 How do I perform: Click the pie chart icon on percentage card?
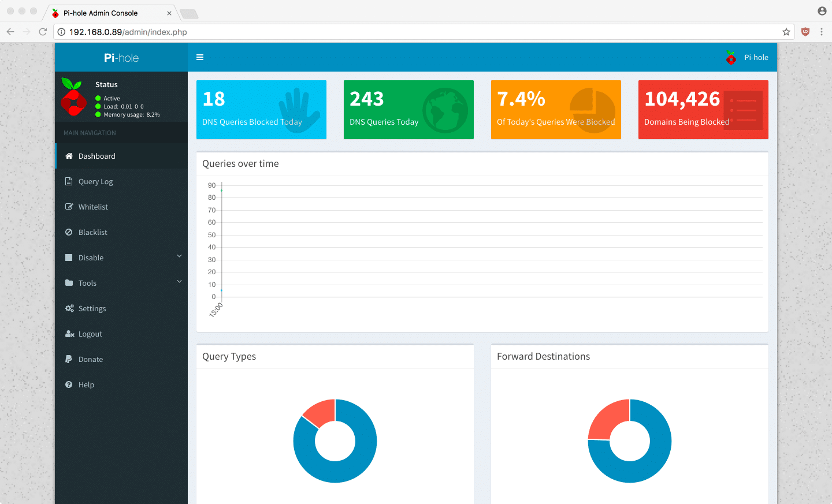coord(592,110)
